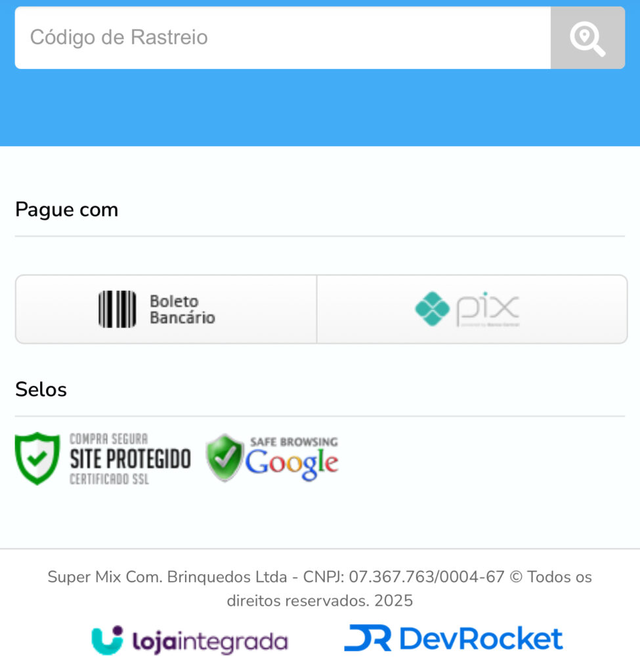Click the Safe Browsing green shield icon
This screenshot has height=672, width=640.
pyautogui.click(x=224, y=457)
